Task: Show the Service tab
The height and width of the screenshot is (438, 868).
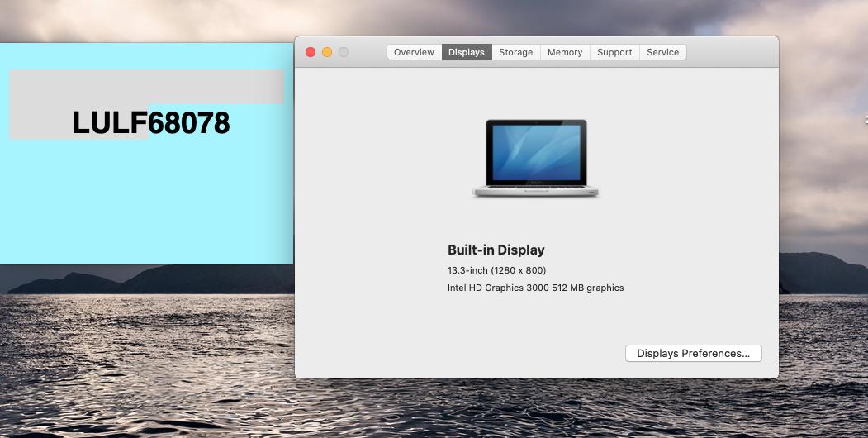Action: pos(662,52)
